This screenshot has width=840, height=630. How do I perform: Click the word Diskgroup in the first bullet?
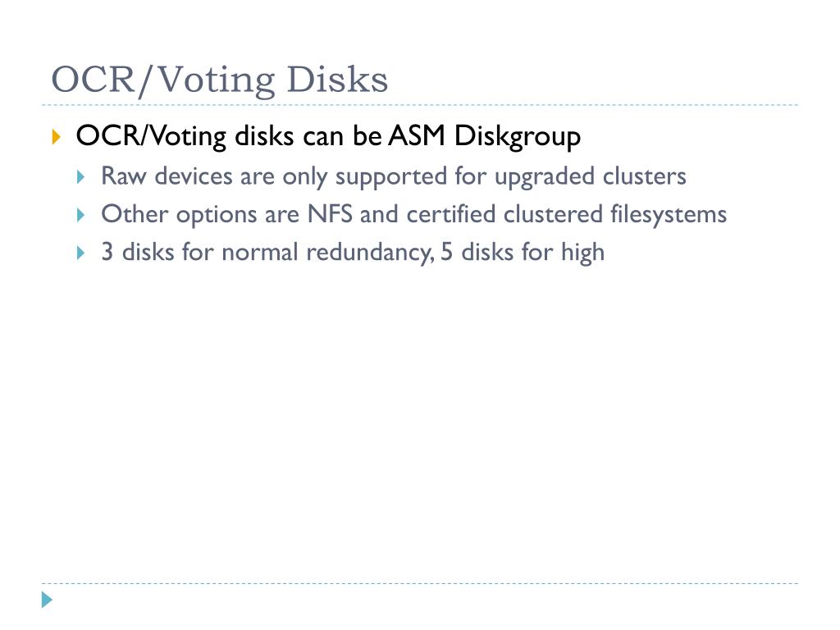point(518,137)
